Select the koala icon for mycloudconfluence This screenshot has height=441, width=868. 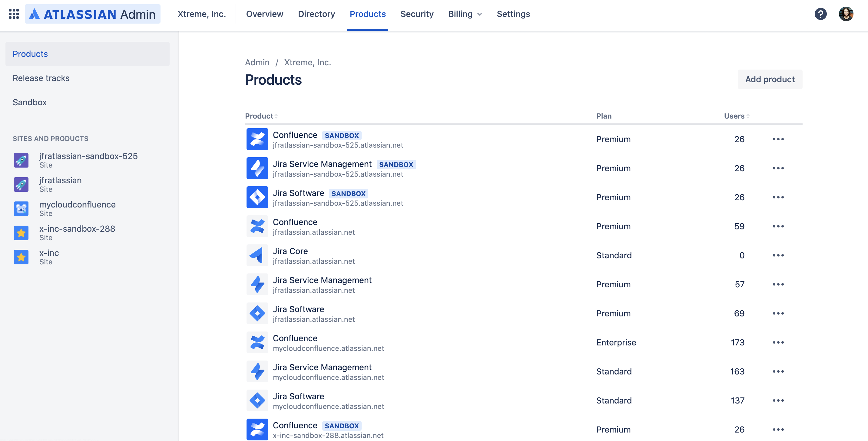pyautogui.click(x=21, y=208)
